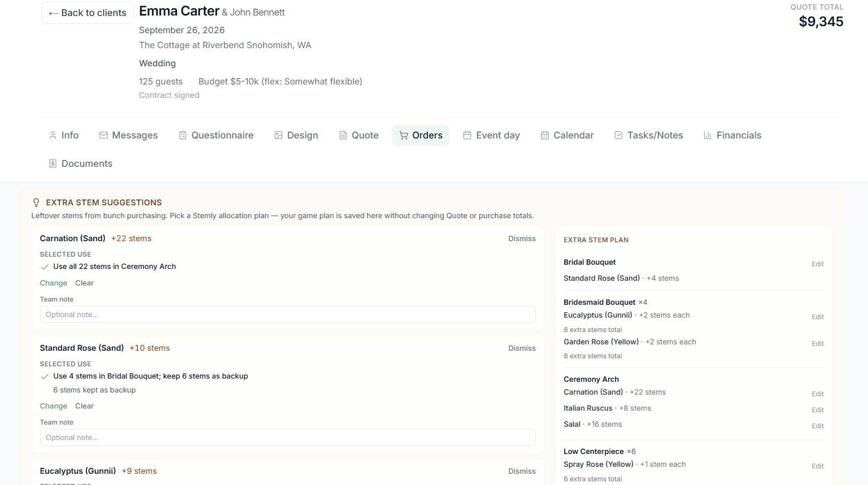Click the checkmark beside Bridal Bouquet selected use

(45, 376)
